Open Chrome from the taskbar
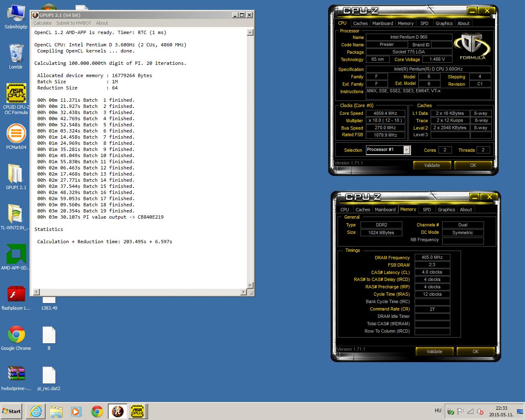Screen dimensions: 525x420 coord(97,411)
